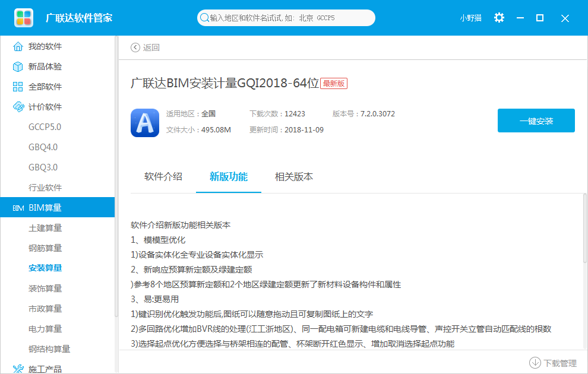The image size is (588, 374).
Task: Click the 一键安装 install button
Action: click(x=536, y=121)
